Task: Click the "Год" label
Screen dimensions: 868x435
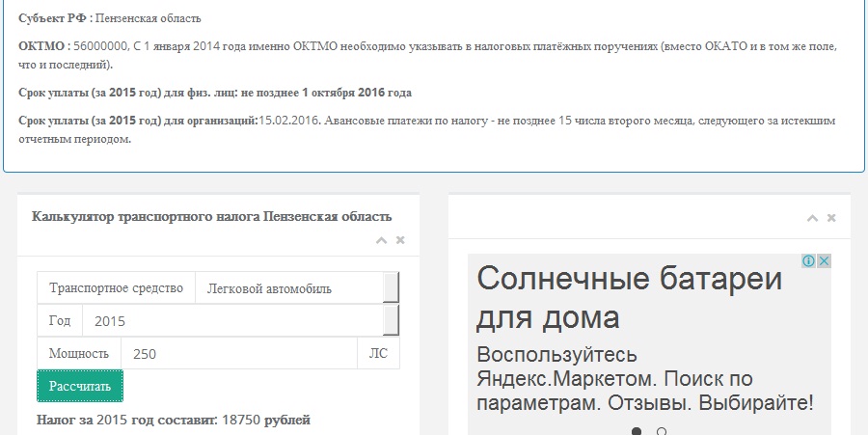Action: click(59, 320)
